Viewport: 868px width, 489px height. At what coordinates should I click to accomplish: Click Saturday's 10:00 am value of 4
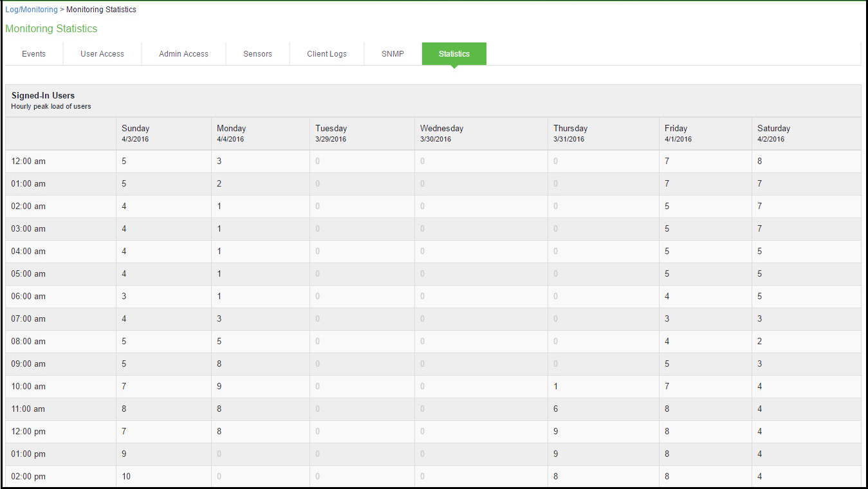tap(759, 386)
